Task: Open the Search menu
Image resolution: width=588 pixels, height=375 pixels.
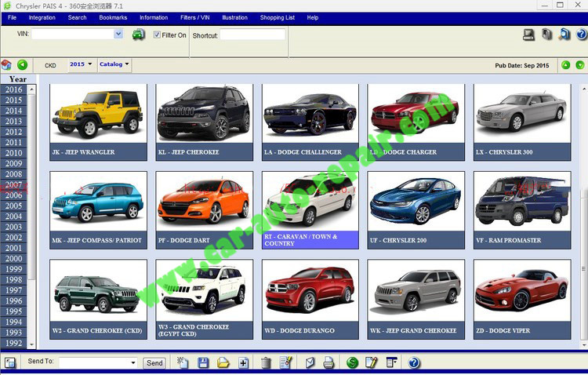Action: (78, 17)
